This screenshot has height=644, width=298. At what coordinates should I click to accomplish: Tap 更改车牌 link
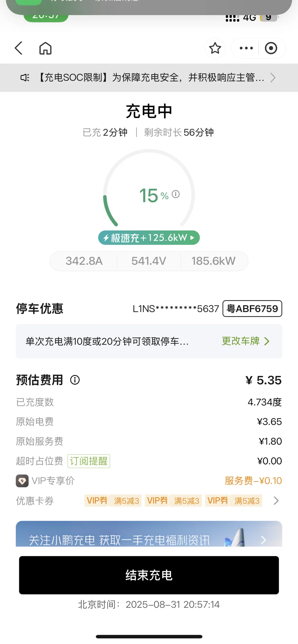point(246,341)
